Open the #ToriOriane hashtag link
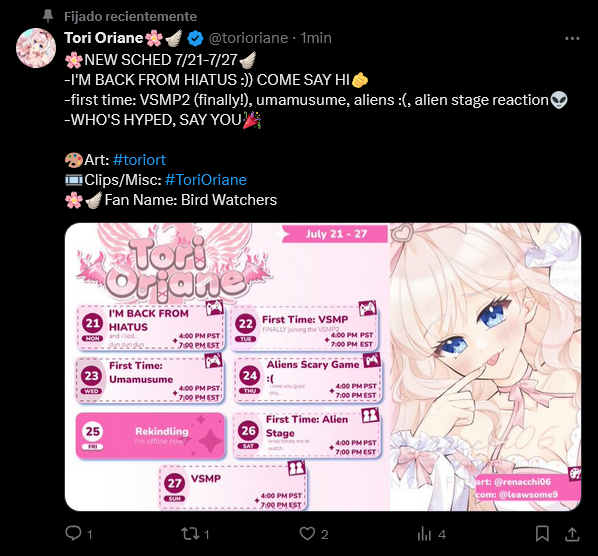This screenshot has height=556, width=598. tap(206, 180)
